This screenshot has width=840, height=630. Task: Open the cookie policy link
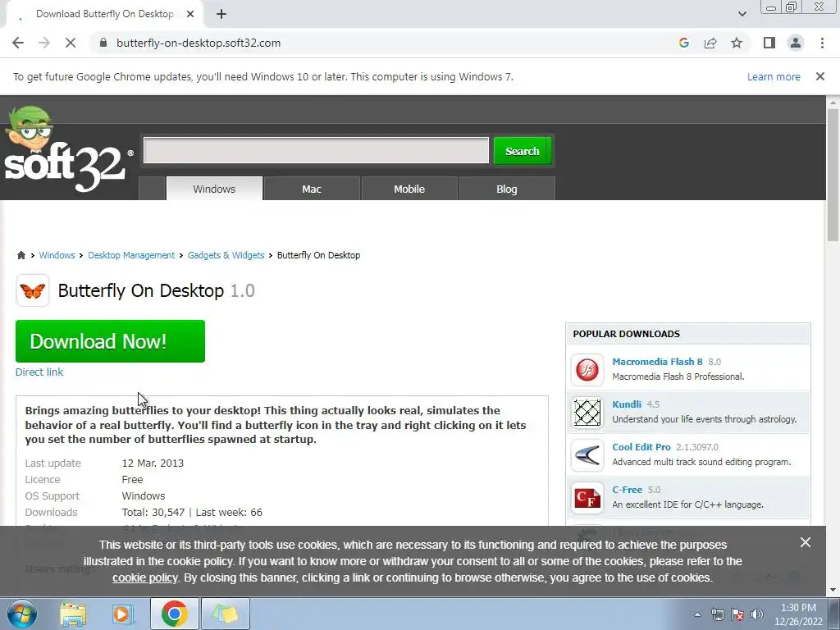pos(144,577)
